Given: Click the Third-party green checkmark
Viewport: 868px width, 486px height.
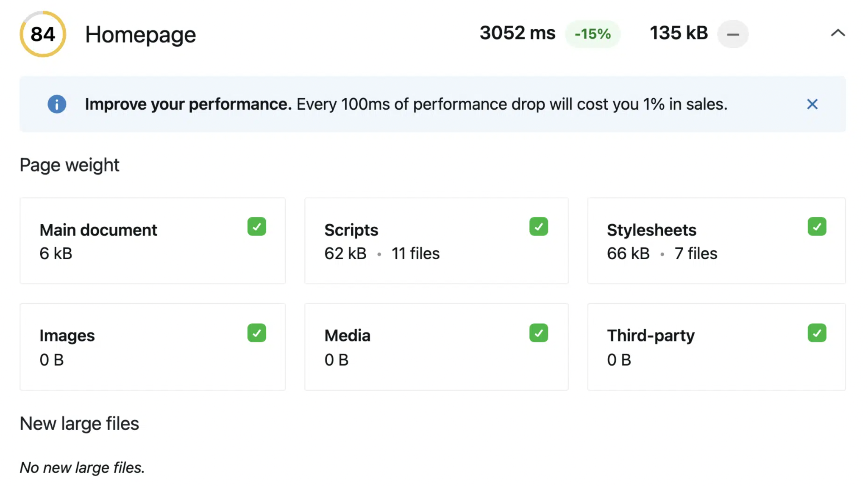Looking at the screenshot, I should [x=817, y=333].
